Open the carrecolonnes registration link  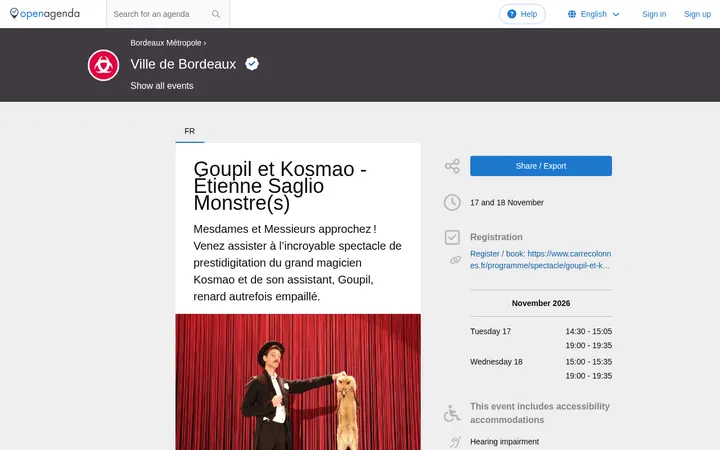(x=540, y=259)
